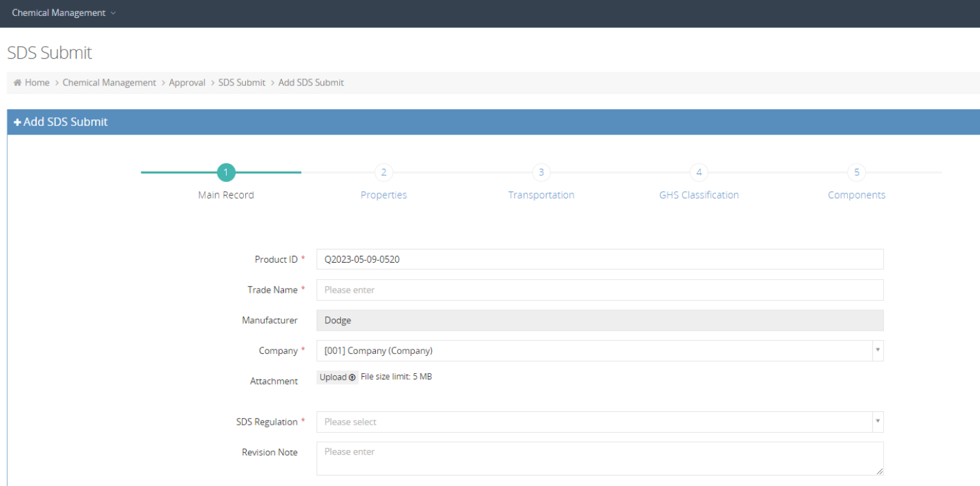Click the plus icon in panel header

(17, 122)
